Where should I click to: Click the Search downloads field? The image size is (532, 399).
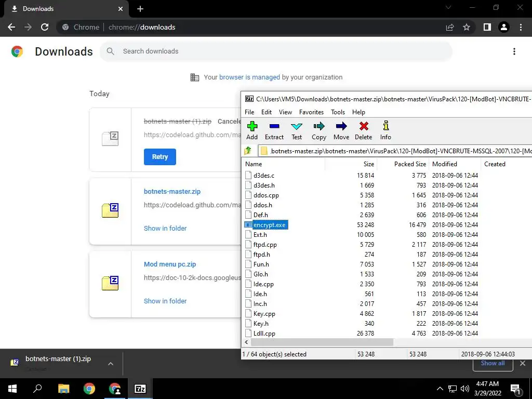(x=276, y=51)
